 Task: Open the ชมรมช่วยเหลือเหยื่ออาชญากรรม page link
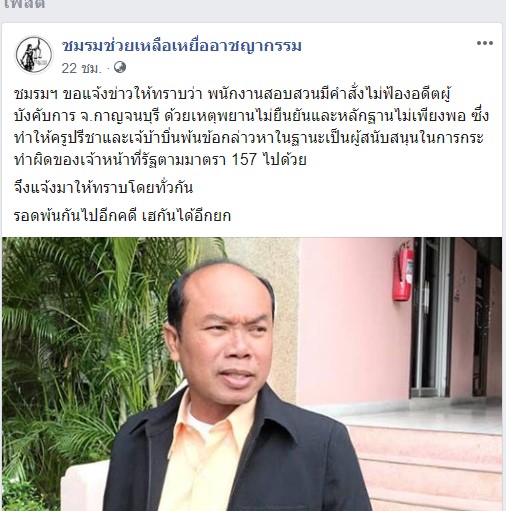click(x=182, y=46)
